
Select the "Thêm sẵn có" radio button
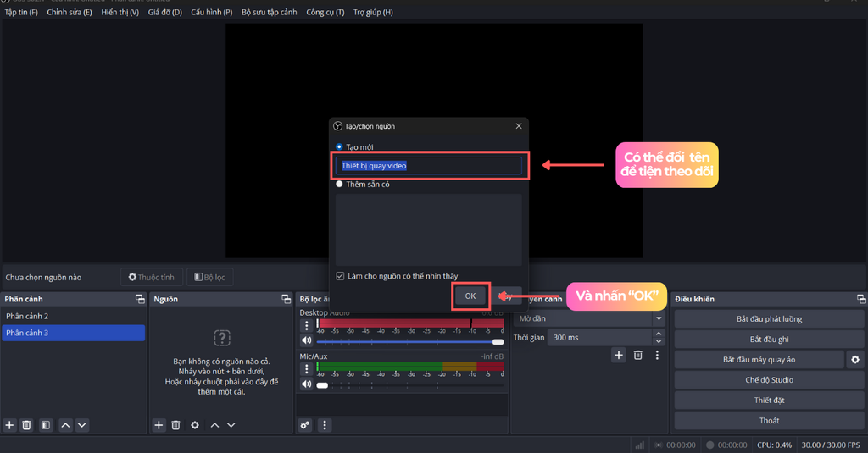[x=339, y=184]
